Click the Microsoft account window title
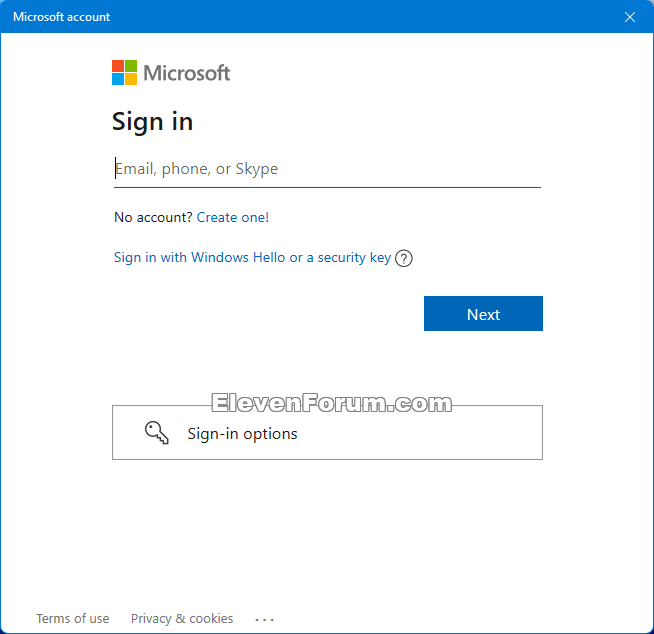654x634 pixels. click(x=61, y=17)
